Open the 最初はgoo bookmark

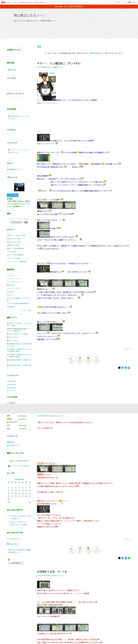point(11,442)
